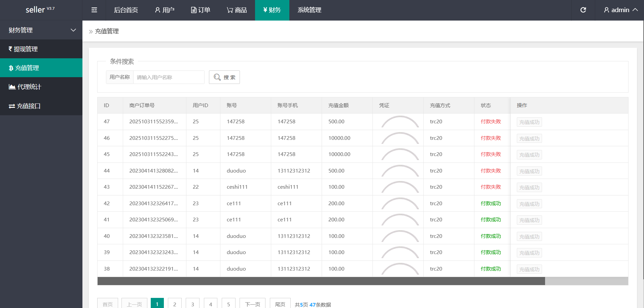Open the 商品 cart menu
This screenshot has height=308, width=644.
click(237, 10)
